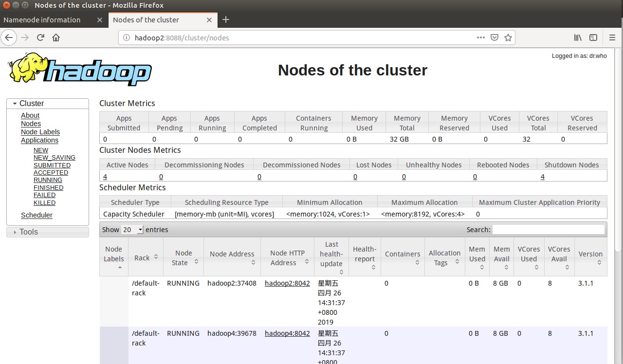623x364 pixels.
Task: Open the Nodes sidebar link
Action: point(31,124)
